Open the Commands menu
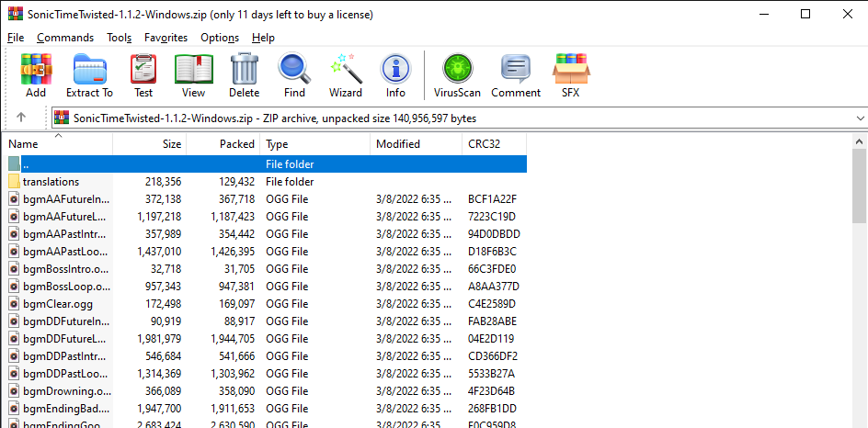The width and height of the screenshot is (868, 428). click(x=65, y=38)
